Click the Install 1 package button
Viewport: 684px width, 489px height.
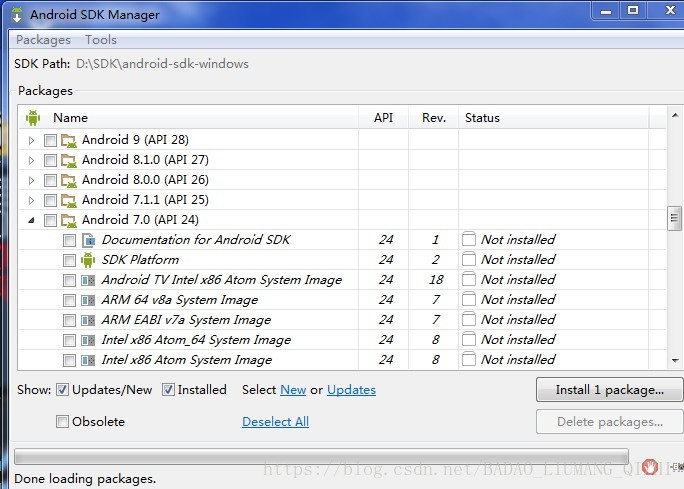click(609, 390)
